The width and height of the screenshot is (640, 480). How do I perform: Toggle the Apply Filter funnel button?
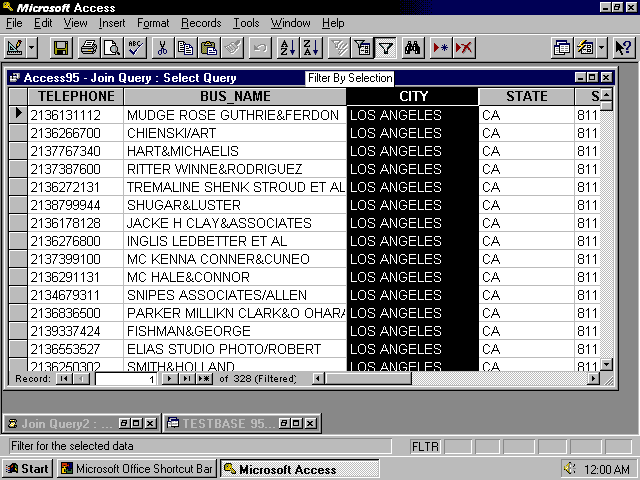(x=385, y=47)
